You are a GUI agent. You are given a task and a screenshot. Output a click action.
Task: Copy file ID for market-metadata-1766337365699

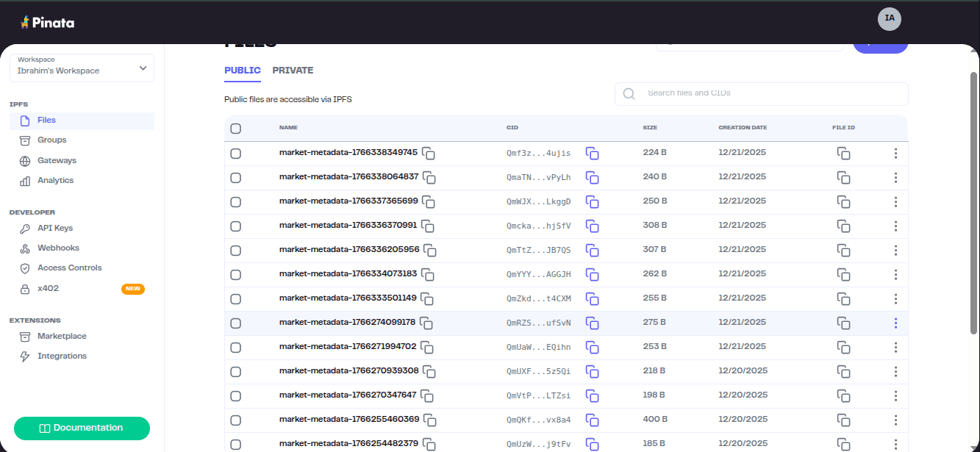coord(844,202)
